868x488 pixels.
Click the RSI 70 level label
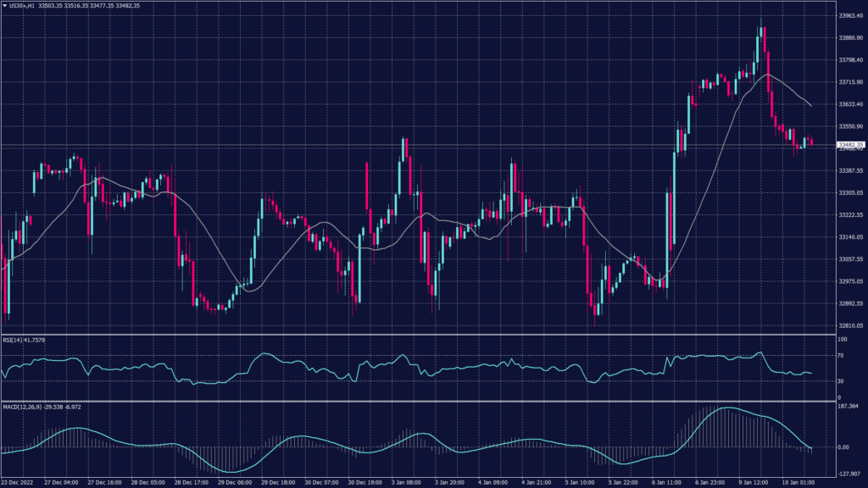click(842, 357)
